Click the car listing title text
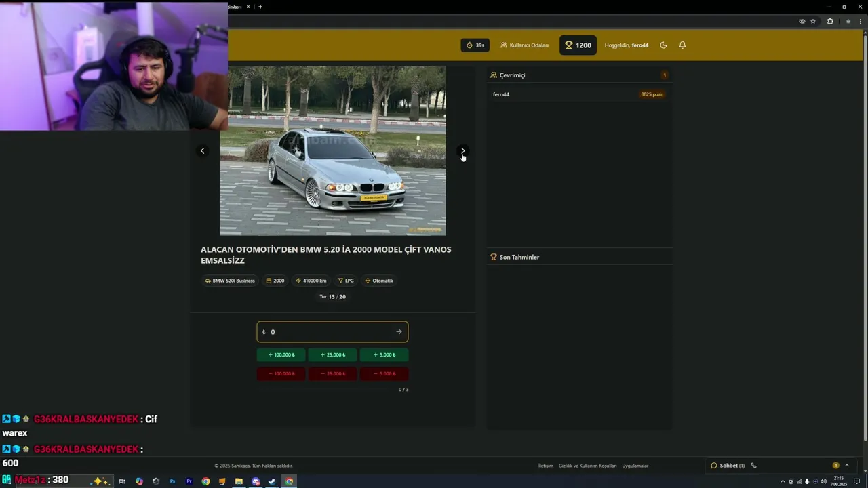868x488 pixels. pos(325,255)
